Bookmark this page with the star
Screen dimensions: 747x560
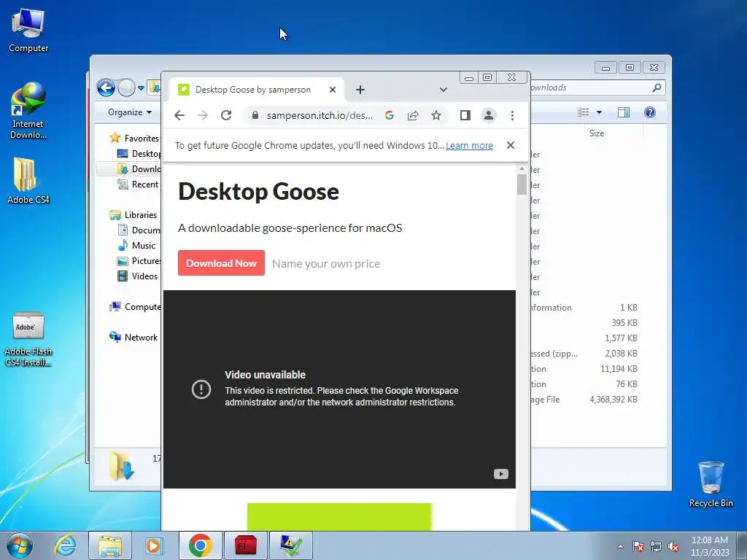click(x=436, y=115)
